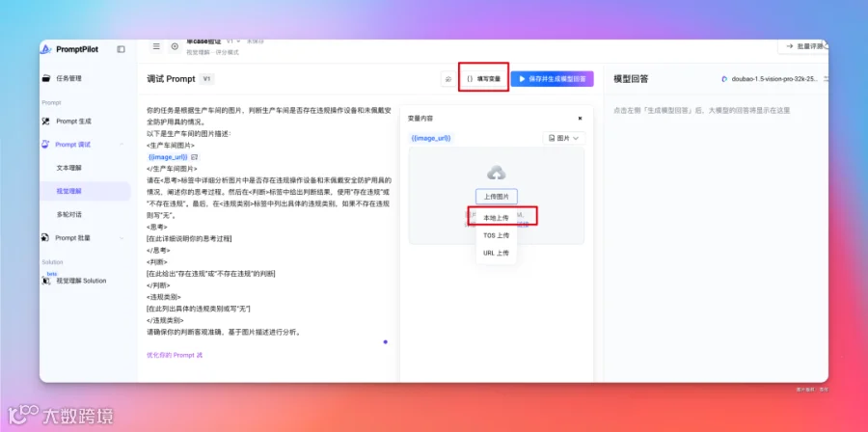The height and width of the screenshot is (432, 868).
Task: Click the 变量内容 panel title
Action: 420,119
